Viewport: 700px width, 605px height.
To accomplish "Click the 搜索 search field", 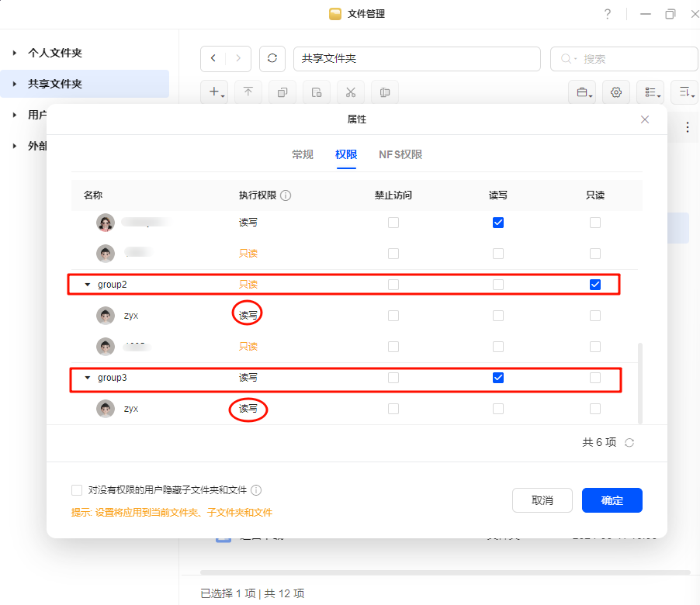I will coord(630,59).
